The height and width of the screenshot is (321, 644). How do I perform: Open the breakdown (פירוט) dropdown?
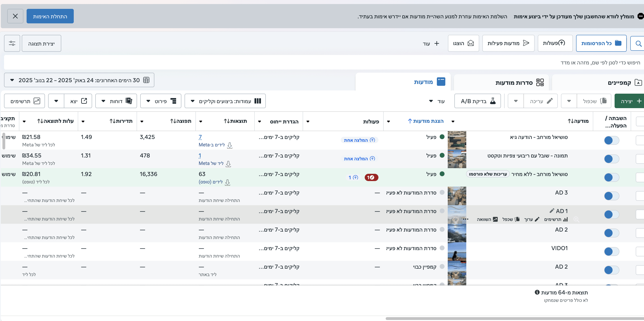161,101
